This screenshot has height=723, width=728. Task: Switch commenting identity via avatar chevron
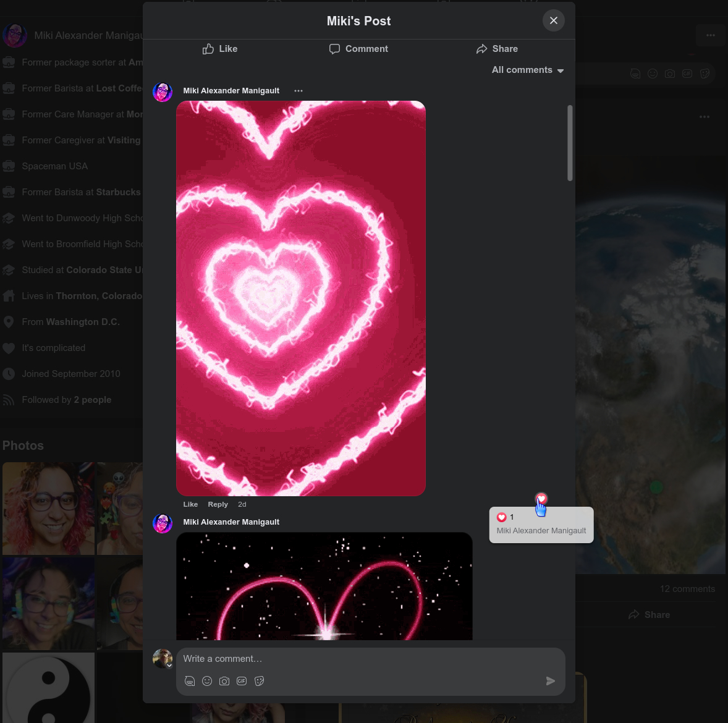pos(169,666)
